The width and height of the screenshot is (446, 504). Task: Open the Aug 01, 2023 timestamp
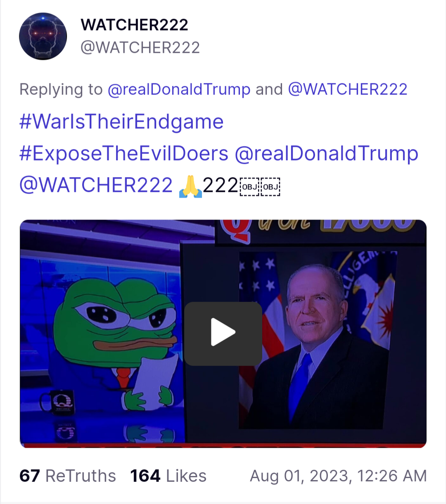click(x=338, y=476)
